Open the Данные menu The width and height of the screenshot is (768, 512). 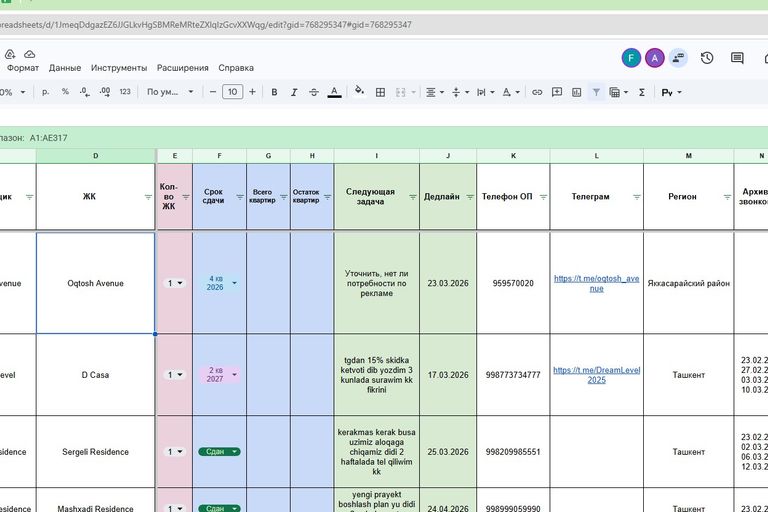(x=65, y=68)
